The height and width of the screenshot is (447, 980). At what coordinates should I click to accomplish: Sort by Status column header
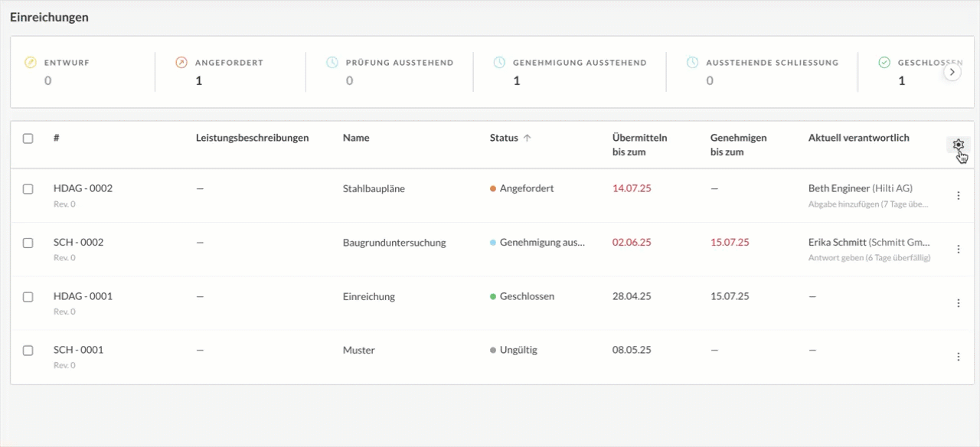504,138
